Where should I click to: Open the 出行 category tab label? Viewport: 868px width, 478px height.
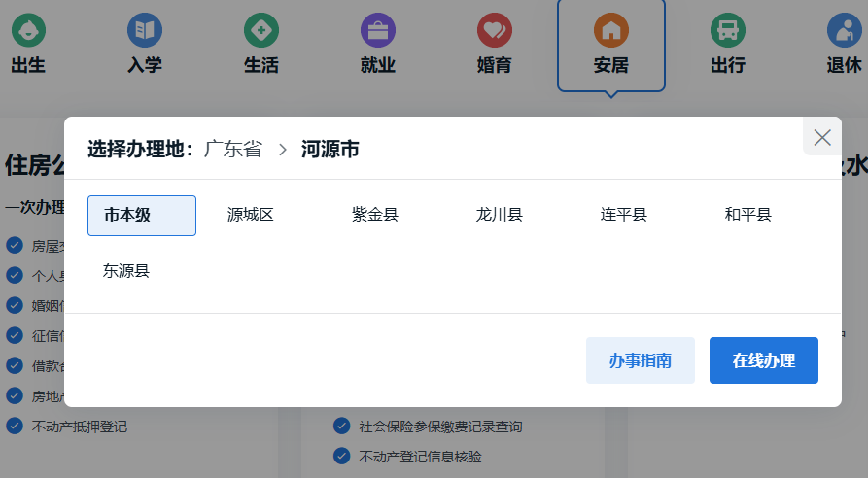728,65
